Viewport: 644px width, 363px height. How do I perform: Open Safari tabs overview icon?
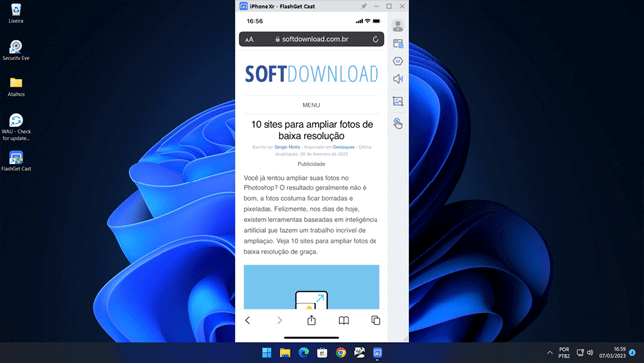pyautogui.click(x=376, y=320)
